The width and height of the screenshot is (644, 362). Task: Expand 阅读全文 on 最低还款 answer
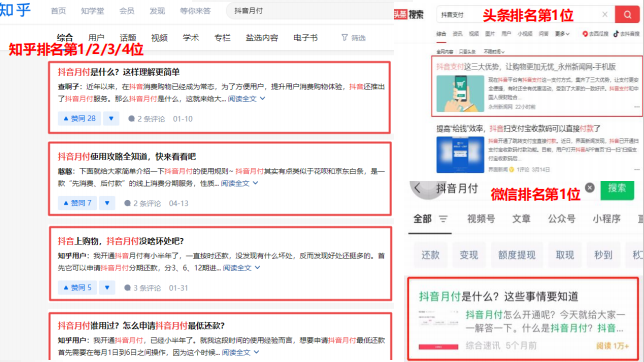241,353
